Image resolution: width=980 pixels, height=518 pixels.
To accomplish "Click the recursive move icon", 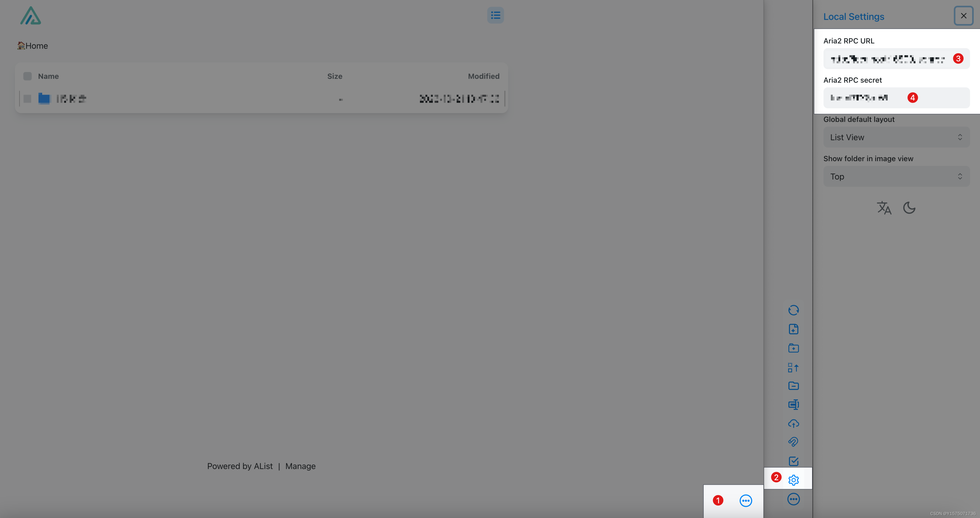I will 793,367.
